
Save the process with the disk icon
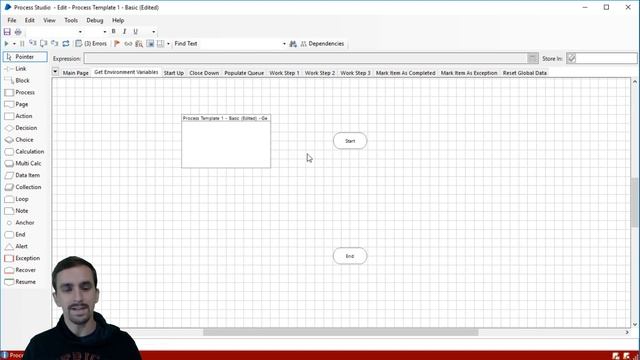point(7,31)
